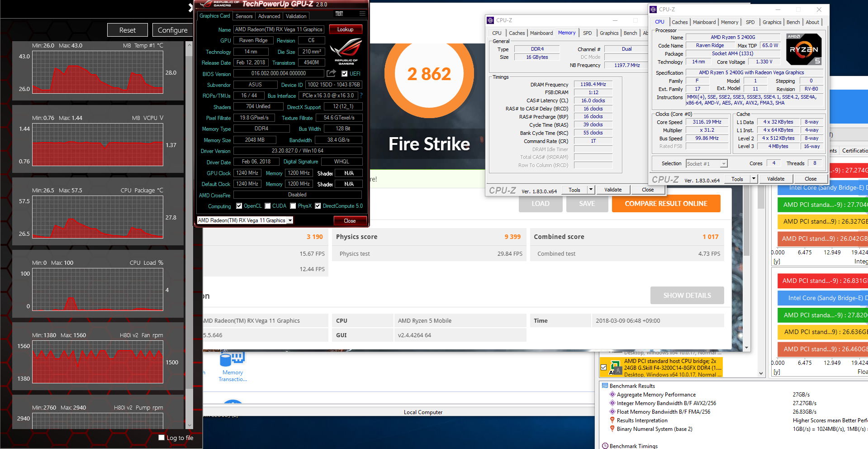
Task: Open the Socket #1 selection dropdown
Action: (724, 164)
